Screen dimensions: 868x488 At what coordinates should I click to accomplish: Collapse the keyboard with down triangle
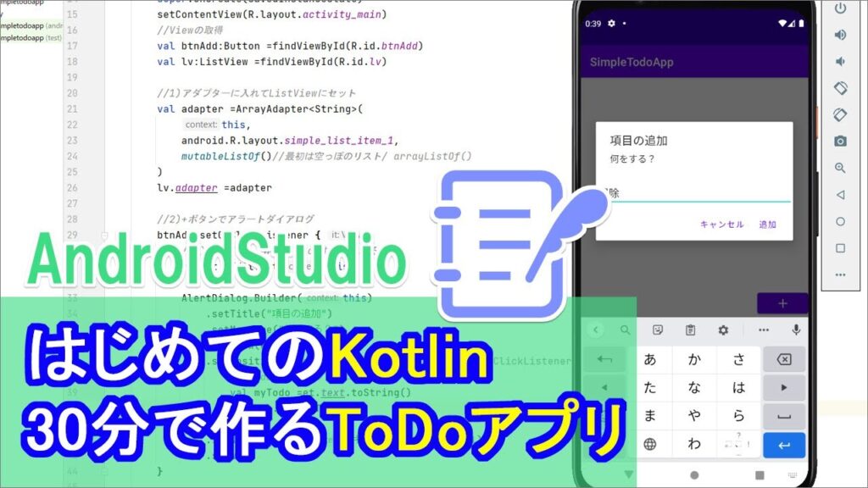628,474
